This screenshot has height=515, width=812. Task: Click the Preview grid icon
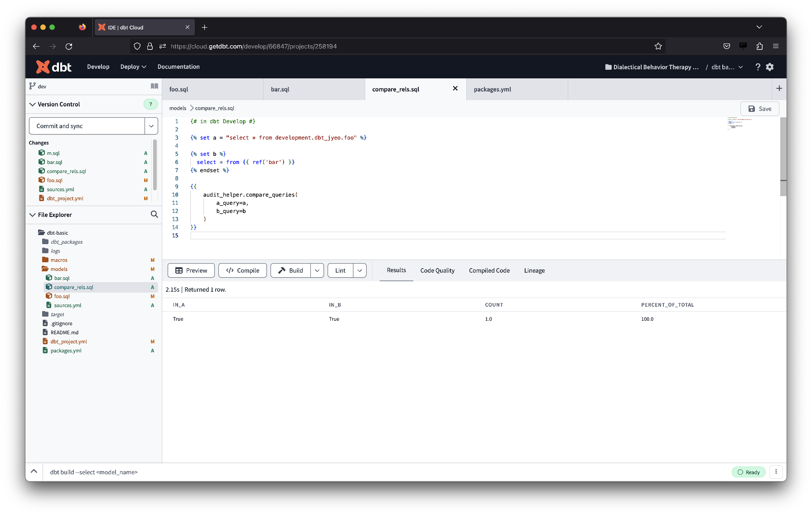pos(180,270)
